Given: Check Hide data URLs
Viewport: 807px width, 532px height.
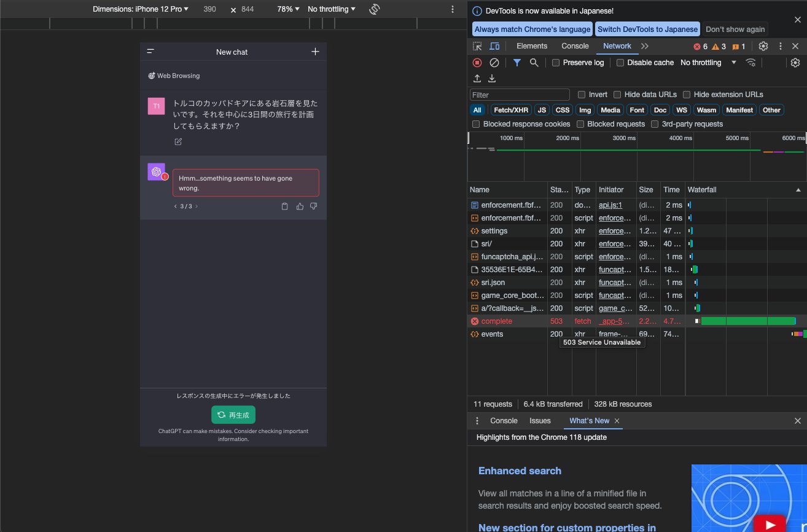Looking at the screenshot, I should coord(617,95).
